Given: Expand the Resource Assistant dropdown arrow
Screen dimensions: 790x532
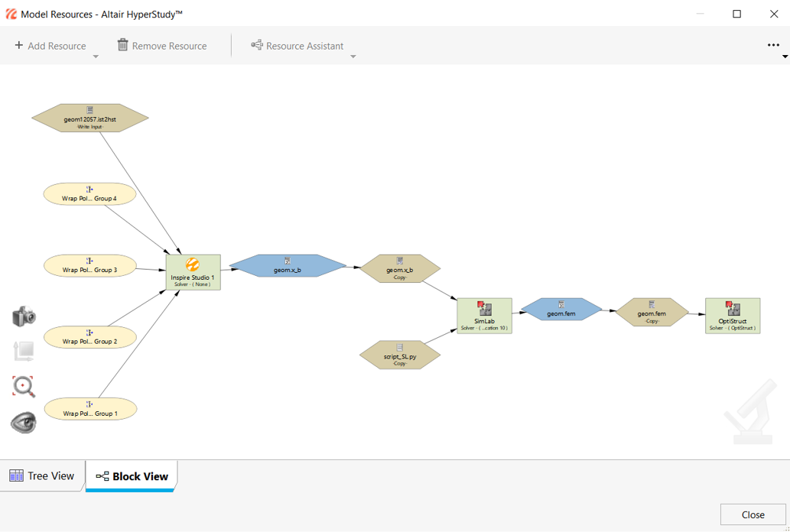Looking at the screenshot, I should point(353,57).
